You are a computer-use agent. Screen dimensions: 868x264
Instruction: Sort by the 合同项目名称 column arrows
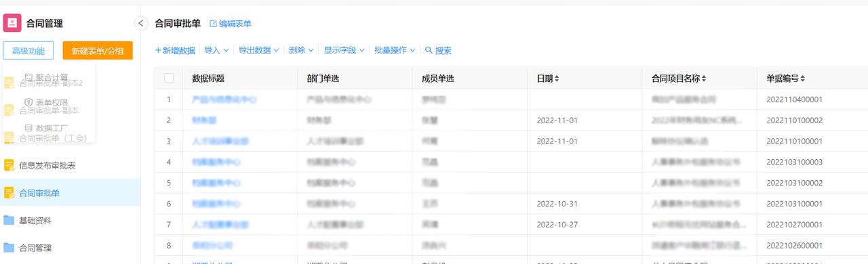[x=704, y=79]
